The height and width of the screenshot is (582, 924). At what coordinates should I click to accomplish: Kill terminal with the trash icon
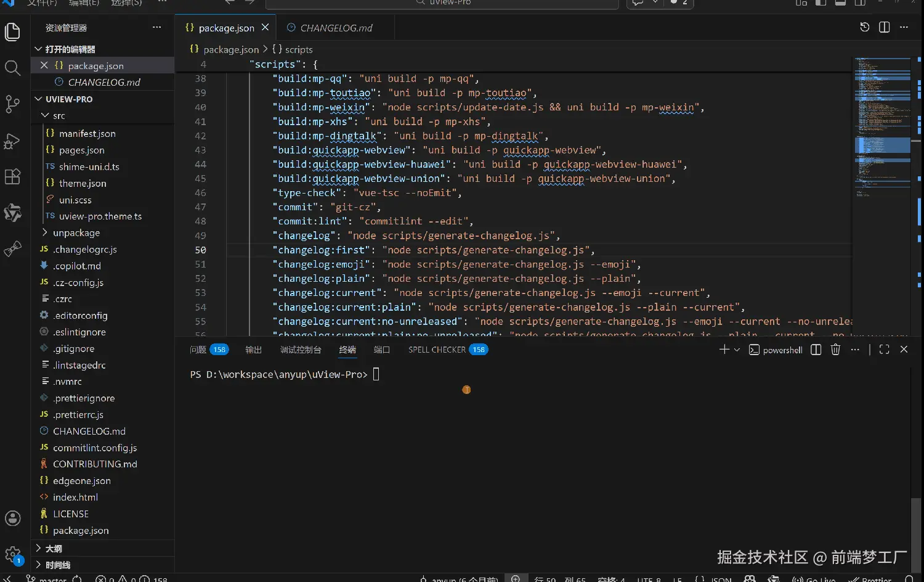(835, 350)
